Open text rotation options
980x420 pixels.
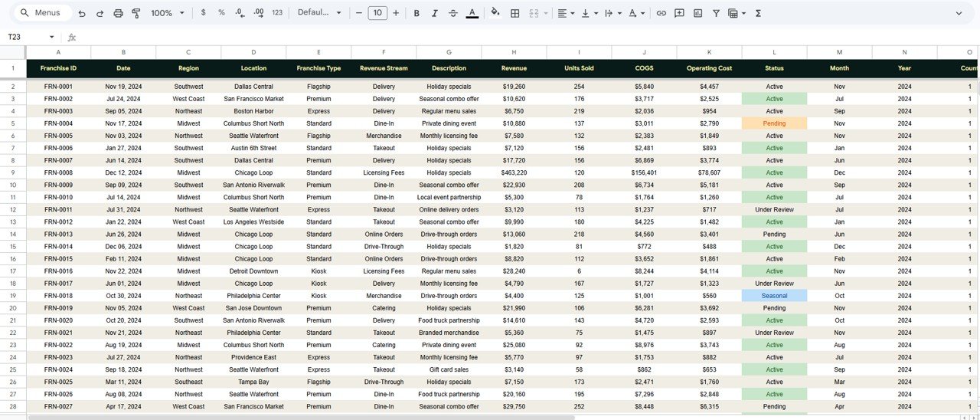(636, 13)
